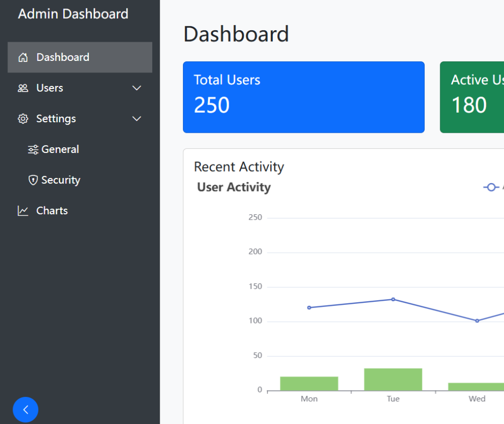
Task: Click the 'Tue' axis label
Action: click(393, 399)
